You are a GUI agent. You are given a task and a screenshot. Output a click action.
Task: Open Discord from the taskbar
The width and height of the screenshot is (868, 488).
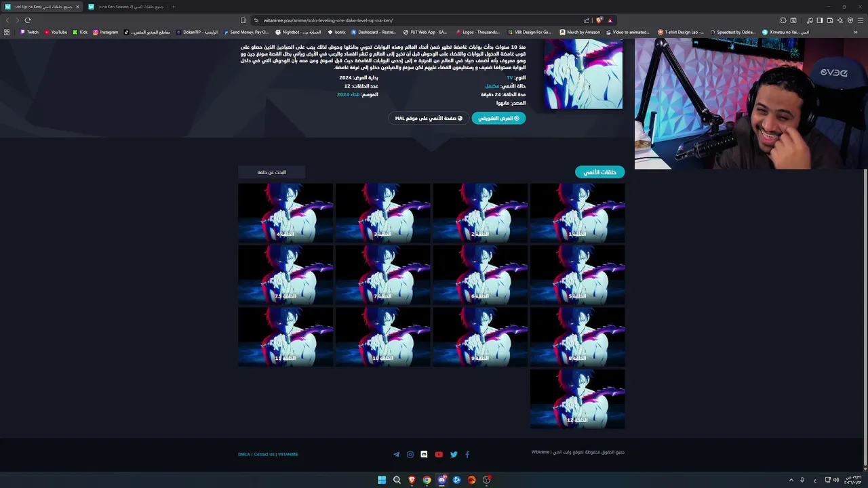[441, 480]
